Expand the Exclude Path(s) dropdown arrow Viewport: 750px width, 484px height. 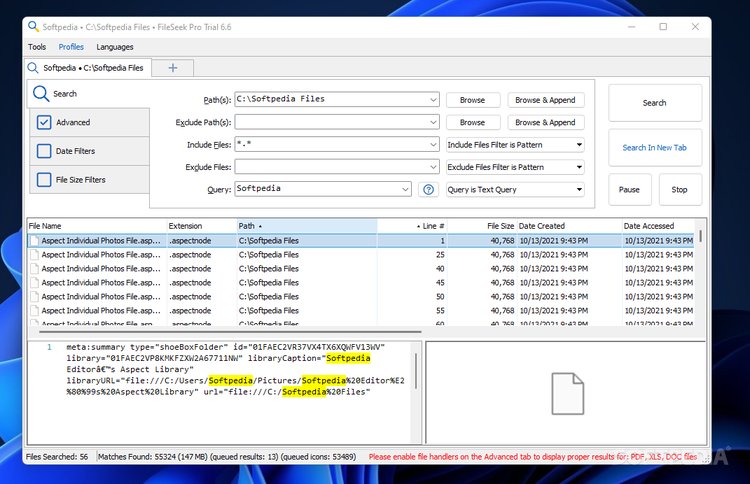pyautogui.click(x=433, y=122)
